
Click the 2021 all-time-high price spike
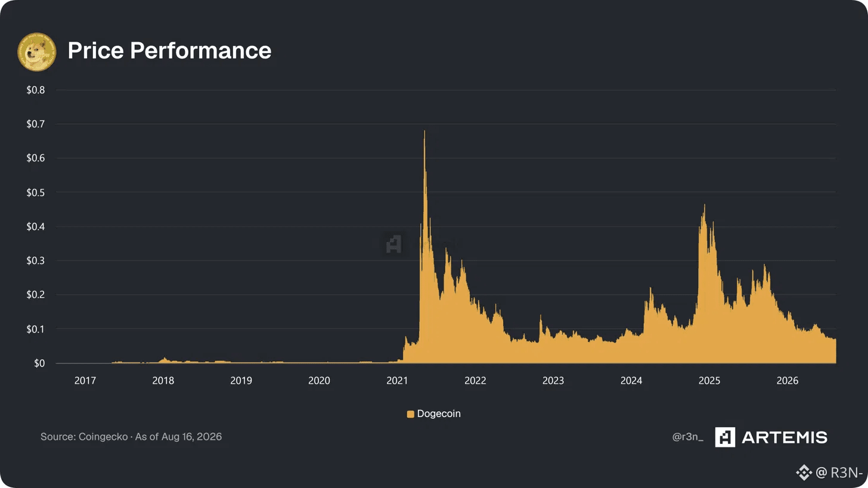[x=424, y=132]
